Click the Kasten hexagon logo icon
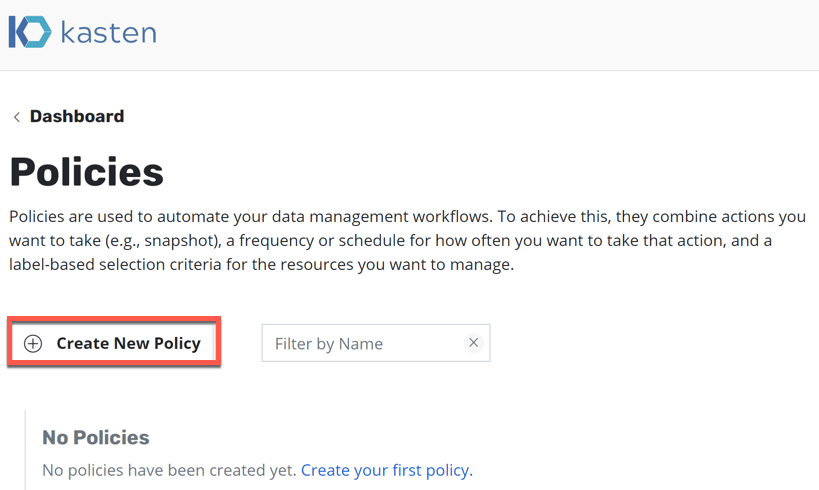Screen dimensions: 819x490 pyautogui.click(x=30, y=32)
